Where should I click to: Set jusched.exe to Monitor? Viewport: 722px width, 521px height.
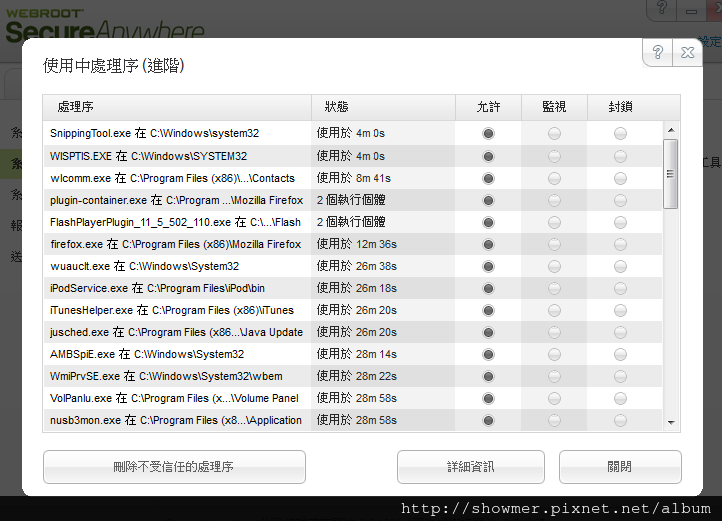[554, 332]
